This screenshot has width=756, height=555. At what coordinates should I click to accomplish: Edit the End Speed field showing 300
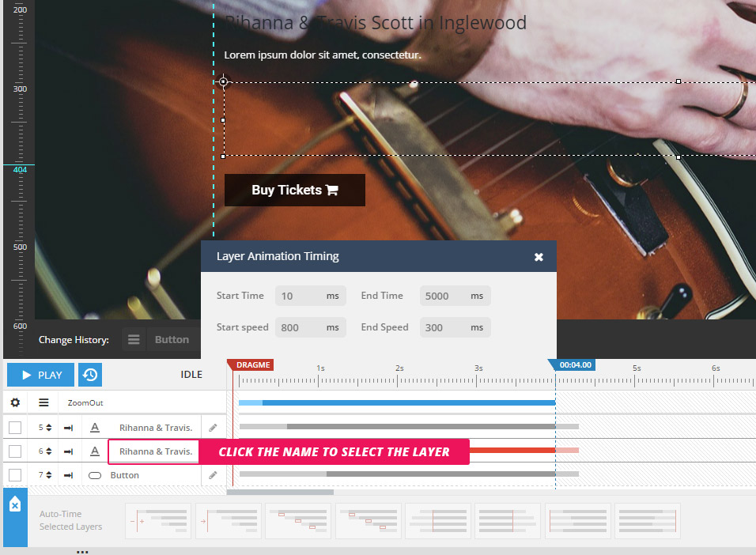pyautogui.click(x=455, y=327)
